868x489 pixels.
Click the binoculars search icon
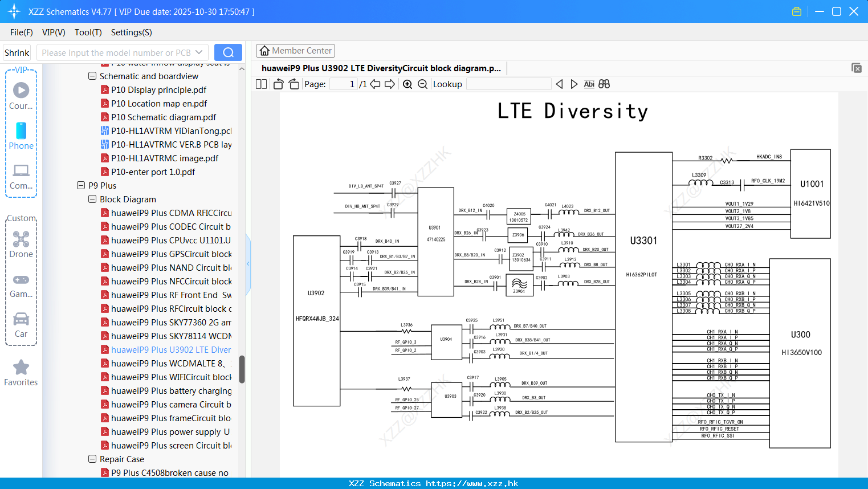tap(604, 84)
